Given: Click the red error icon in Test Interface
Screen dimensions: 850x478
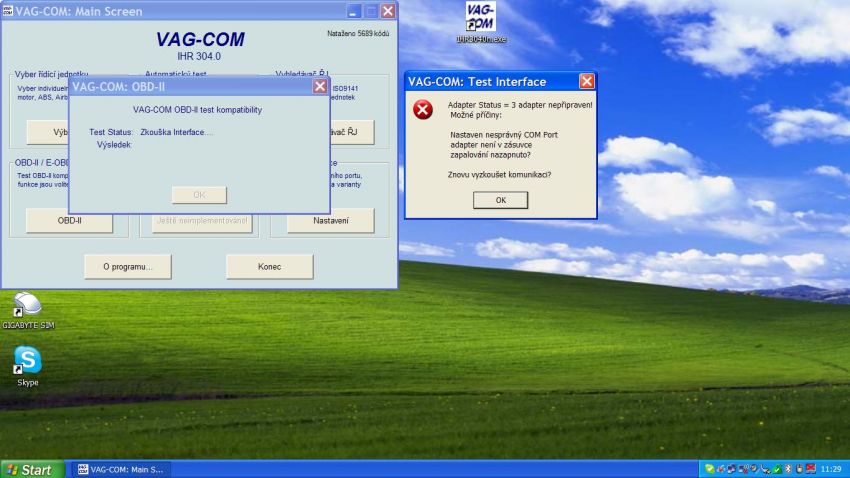Looking at the screenshot, I should (422, 109).
